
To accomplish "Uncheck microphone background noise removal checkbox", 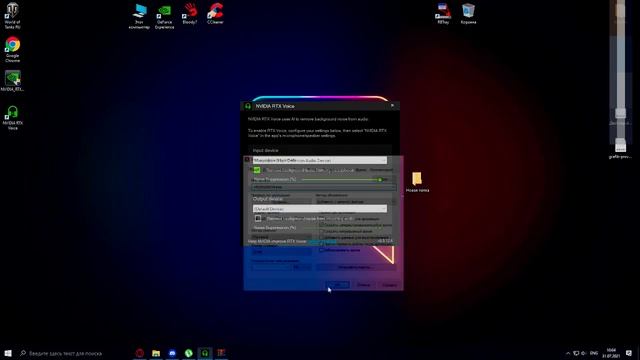I will 257,170.
